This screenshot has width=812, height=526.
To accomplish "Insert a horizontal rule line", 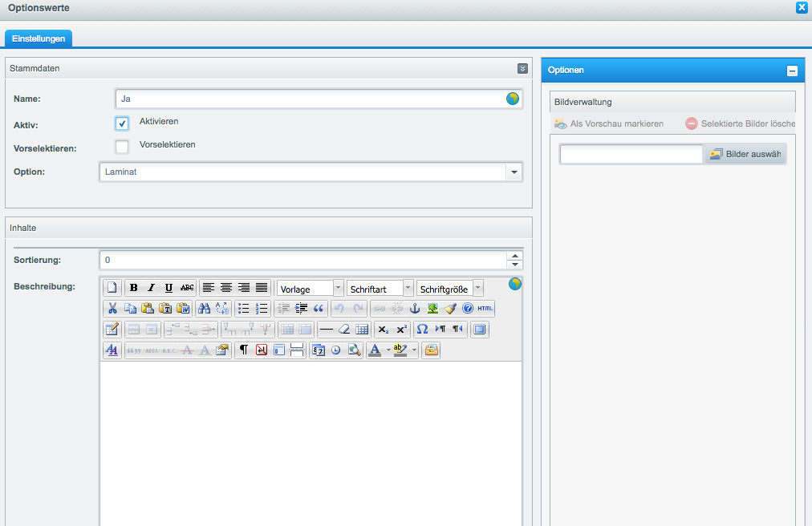I will pos(327,330).
